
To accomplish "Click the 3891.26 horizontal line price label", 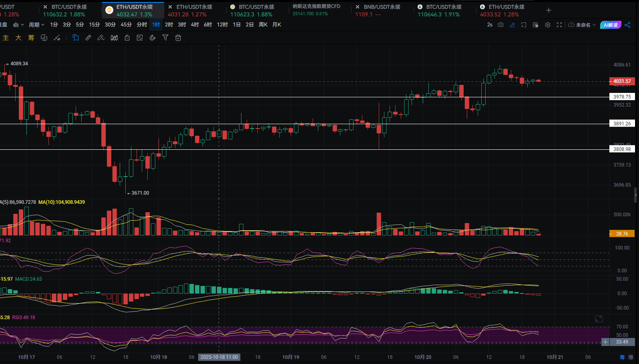I will tap(622, 124).
